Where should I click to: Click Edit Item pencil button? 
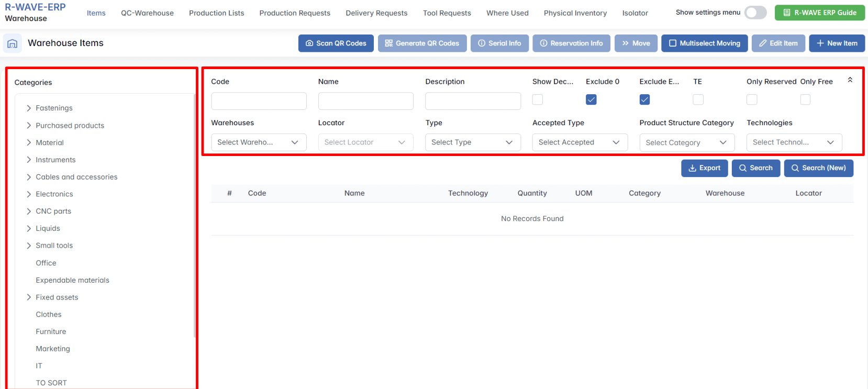[x=778, y=43]
